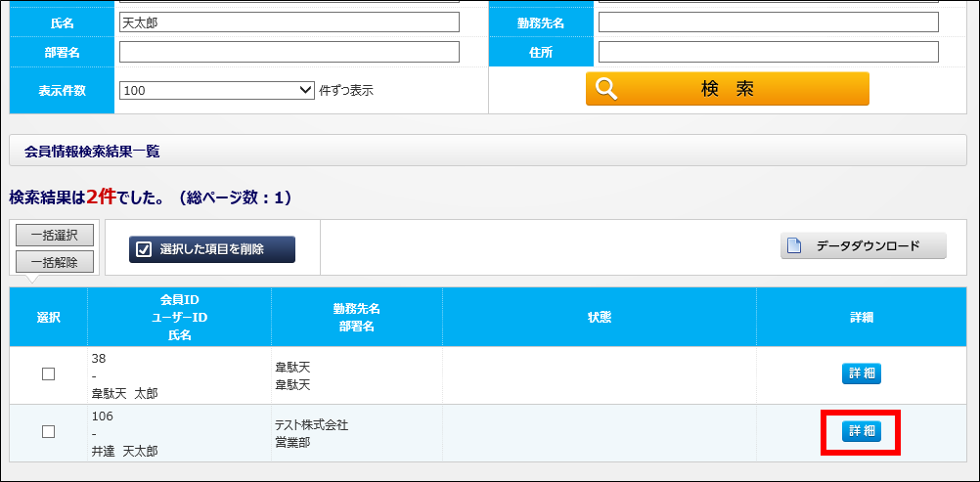The height and width of the screenshot is (482, 980).
Task: Focus the 住所 input field
Action: pyautogui.click(x=768, y=52)
